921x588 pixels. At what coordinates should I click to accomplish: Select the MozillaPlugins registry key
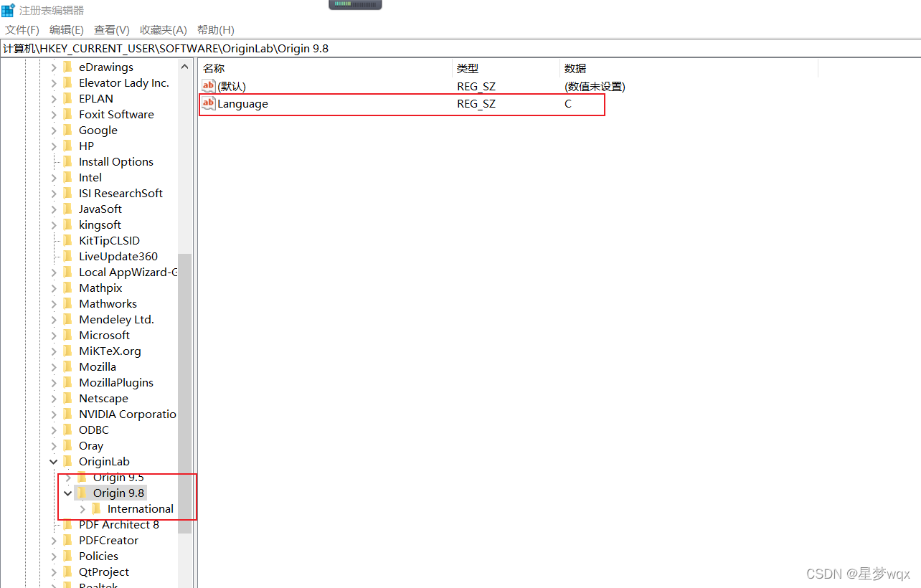116,383
